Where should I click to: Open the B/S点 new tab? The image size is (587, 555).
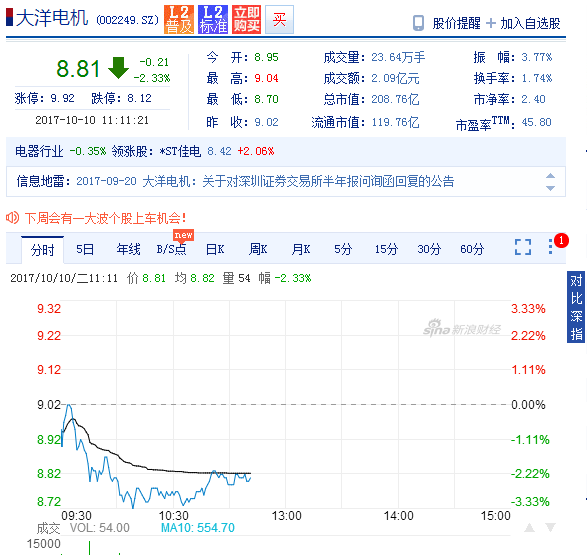coord(171,249)
